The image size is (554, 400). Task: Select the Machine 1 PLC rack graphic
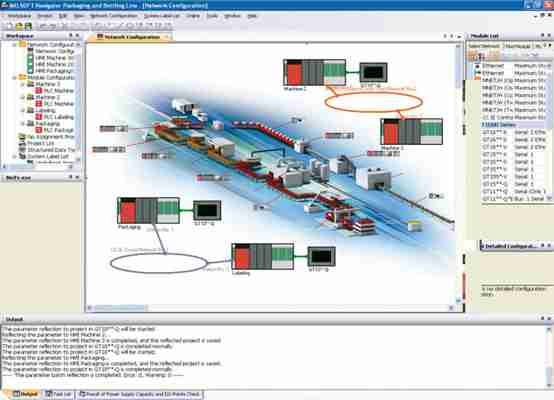[x=314, y=72]
